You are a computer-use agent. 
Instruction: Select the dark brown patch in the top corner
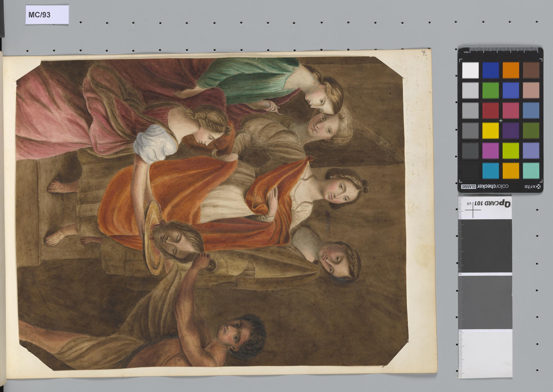coord(531,70)
